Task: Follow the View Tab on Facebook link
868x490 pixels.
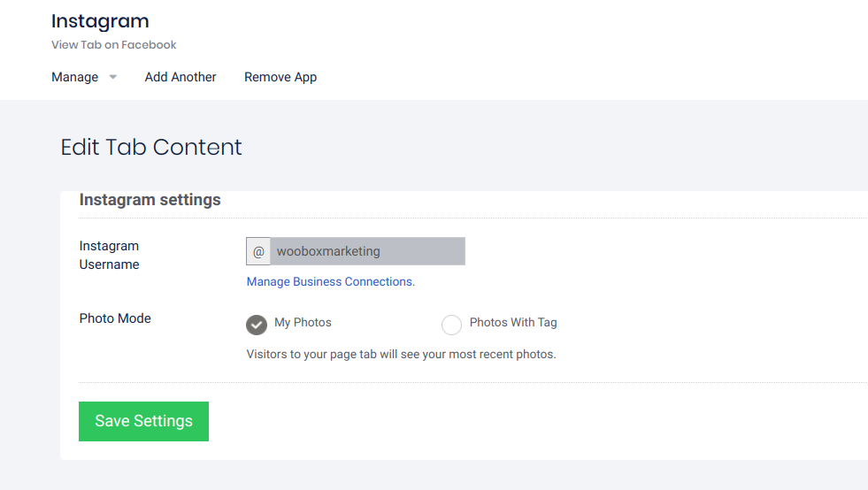Action: click(x=114, y=45)
